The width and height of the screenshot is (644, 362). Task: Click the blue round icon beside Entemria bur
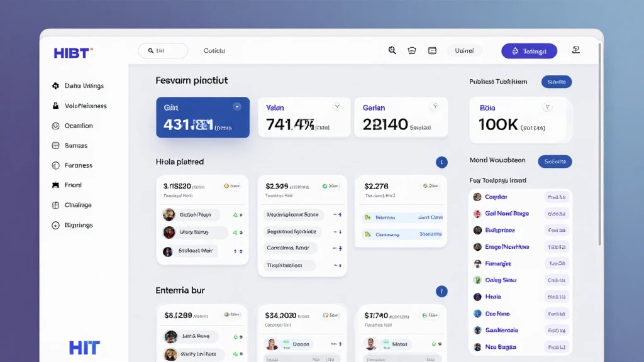tap(441, 291)
